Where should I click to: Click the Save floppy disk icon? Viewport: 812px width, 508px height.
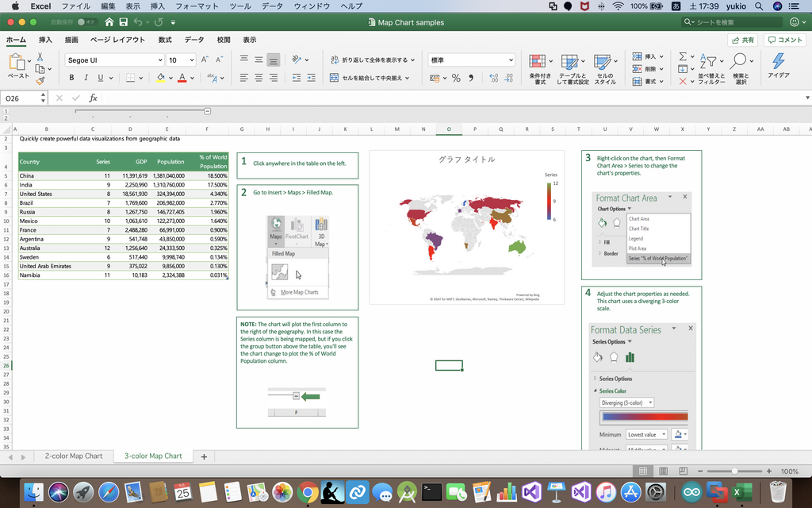(123, 22)
